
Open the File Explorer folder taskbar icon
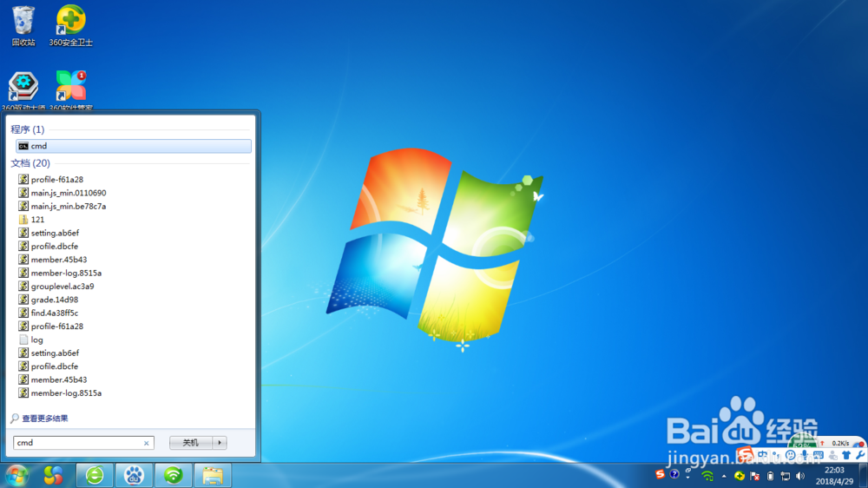pos(213,475)
